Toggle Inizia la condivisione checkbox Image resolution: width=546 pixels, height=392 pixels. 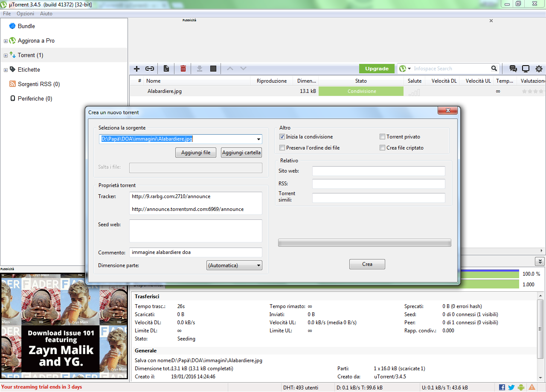[282, 137]
